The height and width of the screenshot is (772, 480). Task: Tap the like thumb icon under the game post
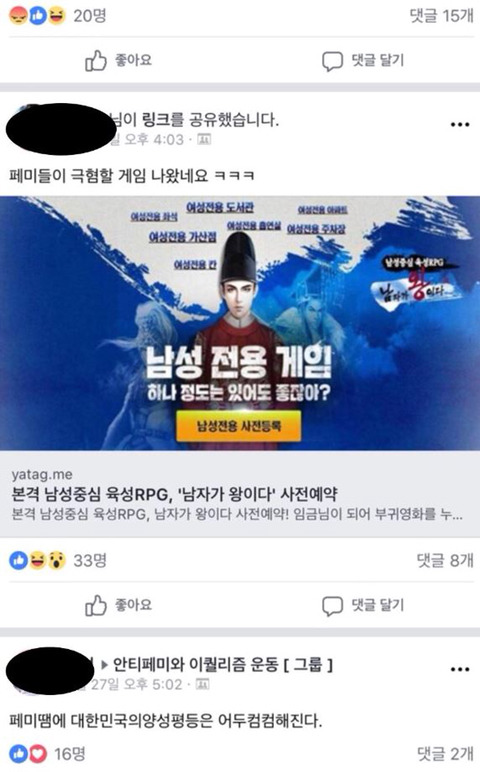96,606
